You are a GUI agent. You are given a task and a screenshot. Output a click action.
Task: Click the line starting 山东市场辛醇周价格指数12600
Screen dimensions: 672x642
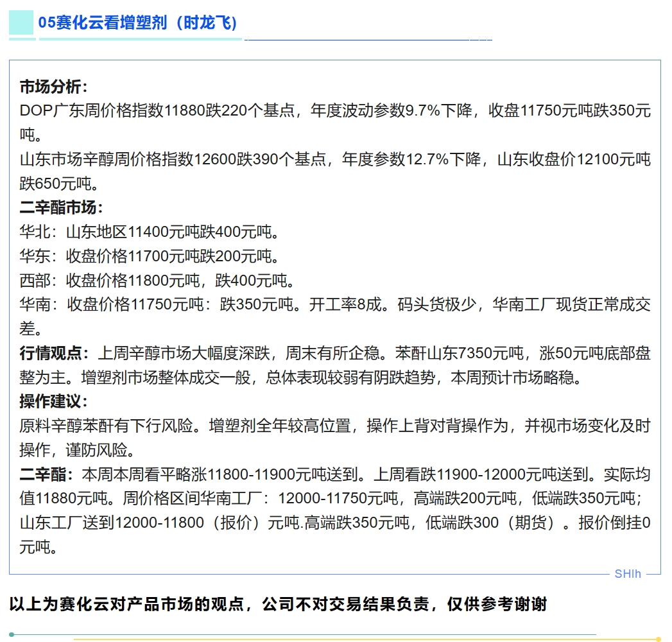pyautogui.click(x=335, y=159)
